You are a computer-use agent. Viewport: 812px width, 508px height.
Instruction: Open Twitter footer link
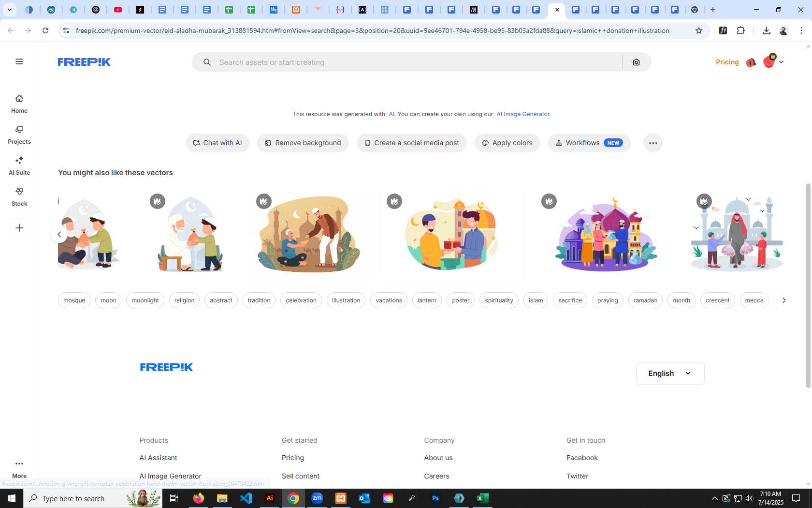[578, 476]
